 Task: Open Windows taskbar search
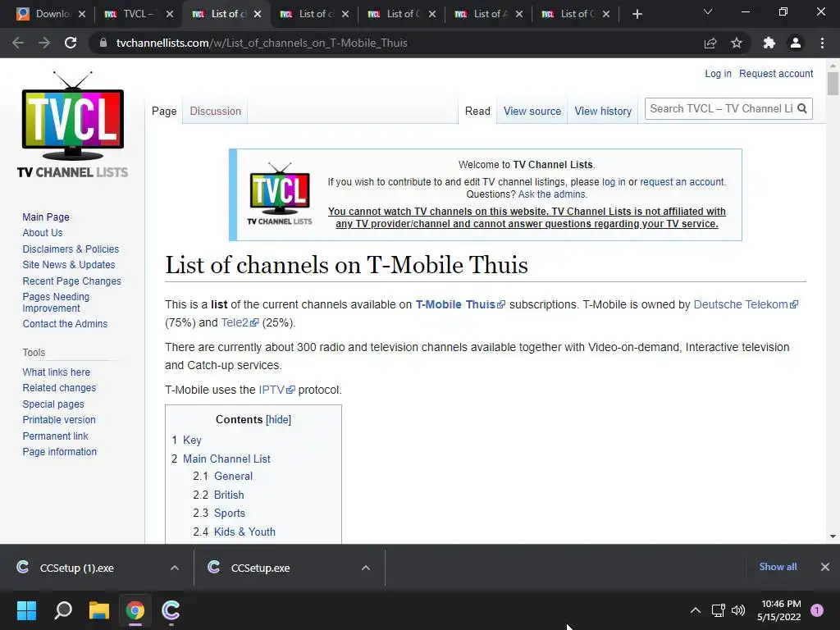coord(63,609)
